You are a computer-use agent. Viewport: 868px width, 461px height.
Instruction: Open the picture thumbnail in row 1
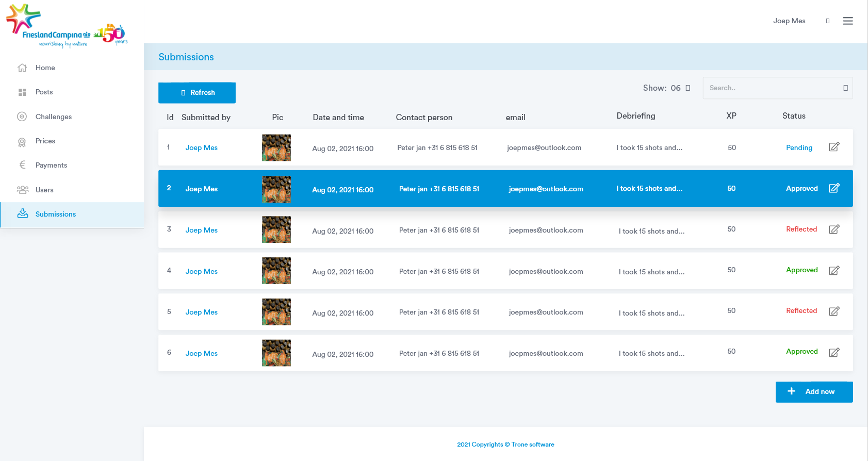[276, 147]
